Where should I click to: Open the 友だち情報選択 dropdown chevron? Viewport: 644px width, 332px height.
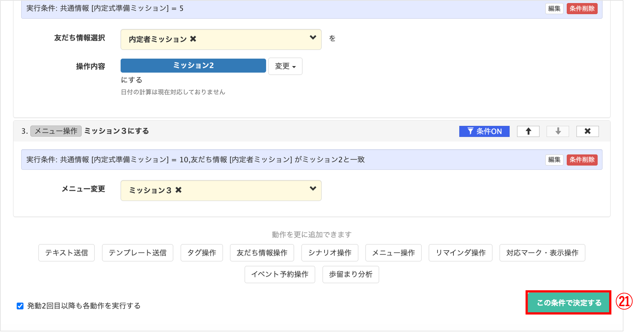point(313,38)
